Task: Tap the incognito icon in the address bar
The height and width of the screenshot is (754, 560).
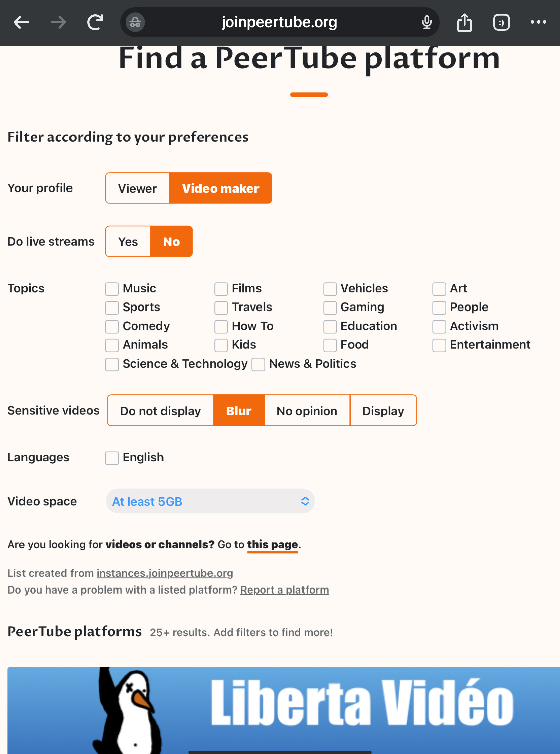Action: [x=135, y=22]
